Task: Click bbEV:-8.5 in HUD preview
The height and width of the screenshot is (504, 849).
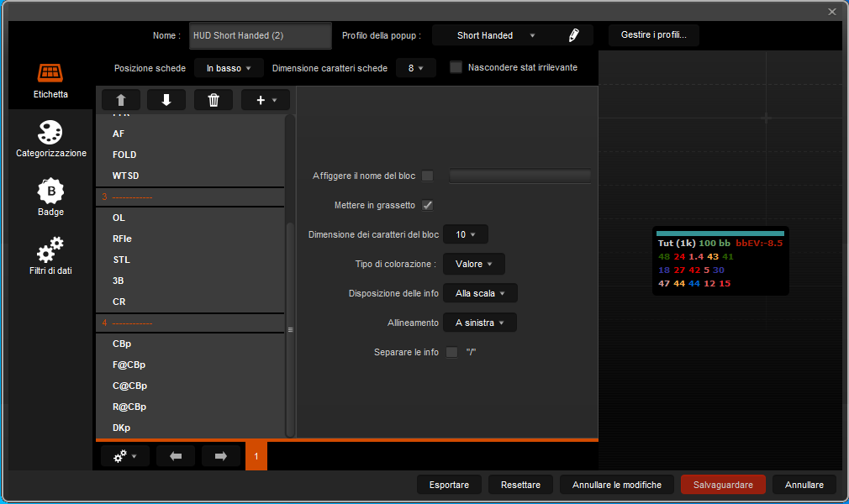Action: [x=759, y=243]
